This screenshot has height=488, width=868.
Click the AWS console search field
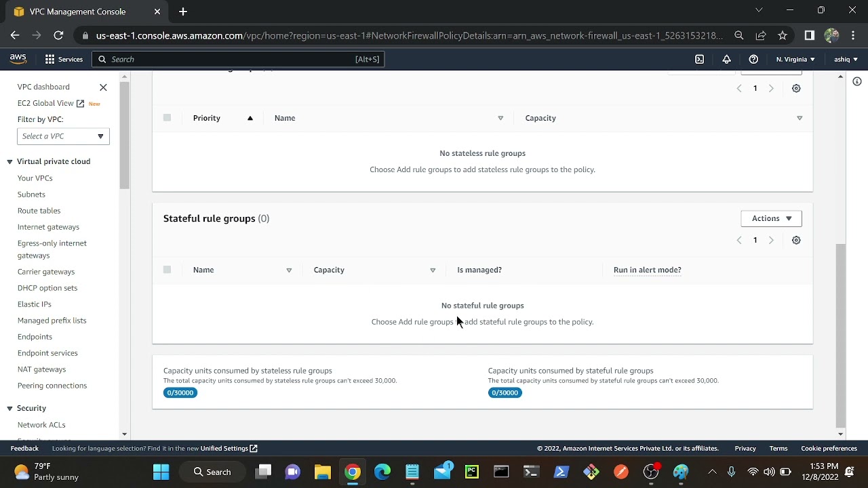click(238, 59)
